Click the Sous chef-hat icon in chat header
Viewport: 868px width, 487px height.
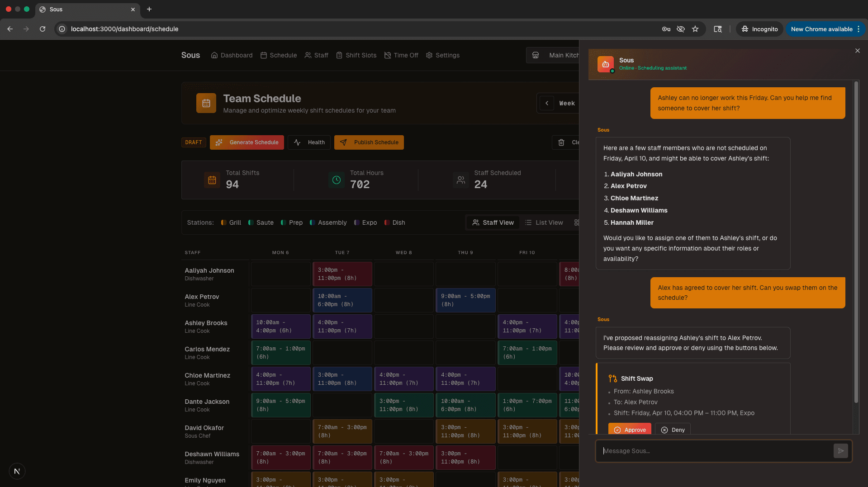click(x=606, y=64)
